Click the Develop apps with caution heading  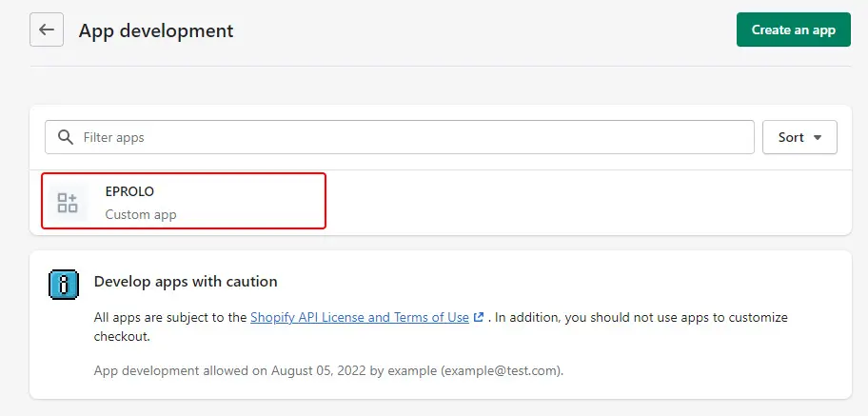[x=186, y=282]
